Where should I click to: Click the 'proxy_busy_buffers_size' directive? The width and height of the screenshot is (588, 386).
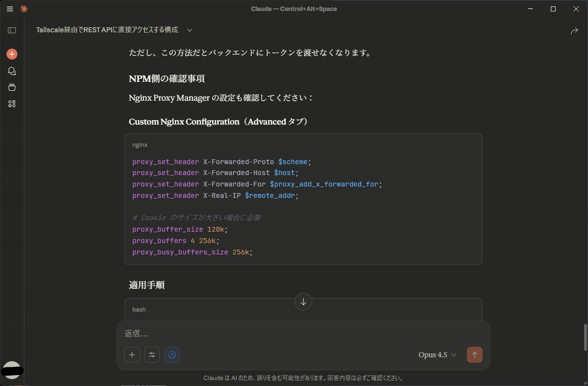[180, 252]
